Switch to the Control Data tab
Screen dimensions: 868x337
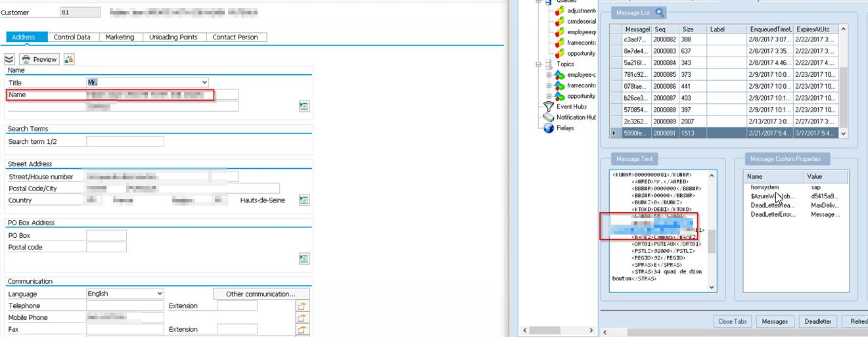pyautogui.click(x=72, y=37)
